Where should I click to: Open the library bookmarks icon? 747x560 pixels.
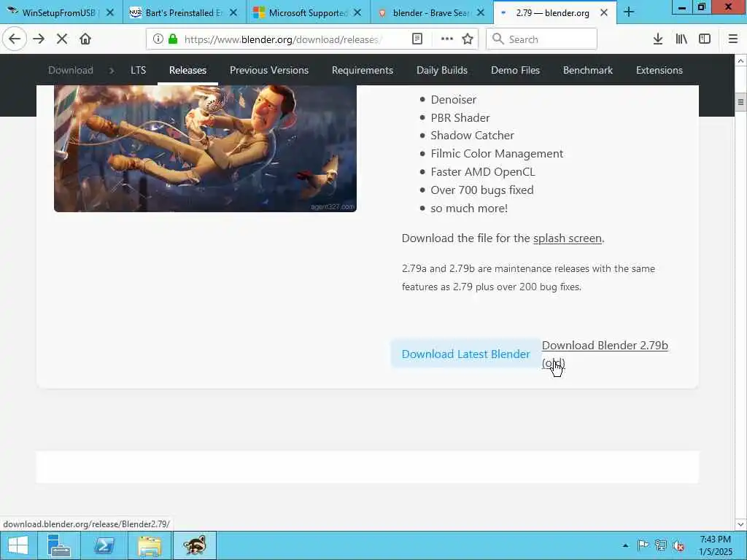pyautogui.click(x=681, y=39)
